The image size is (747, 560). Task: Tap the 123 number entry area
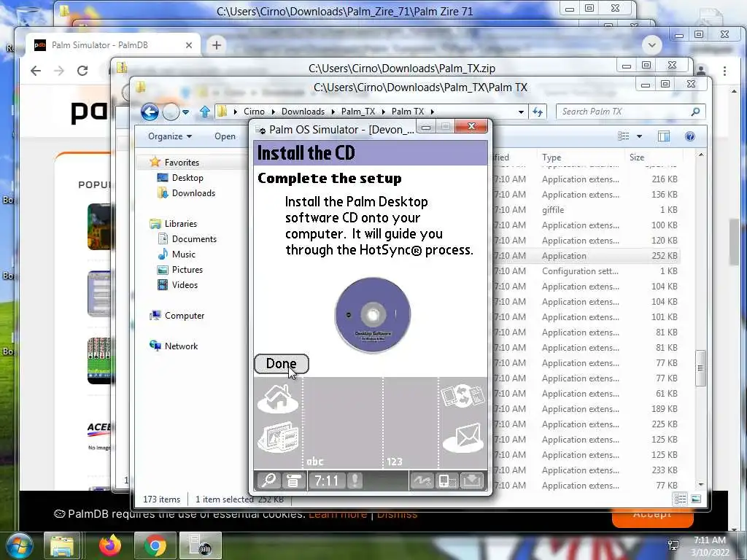coord(411,423)
